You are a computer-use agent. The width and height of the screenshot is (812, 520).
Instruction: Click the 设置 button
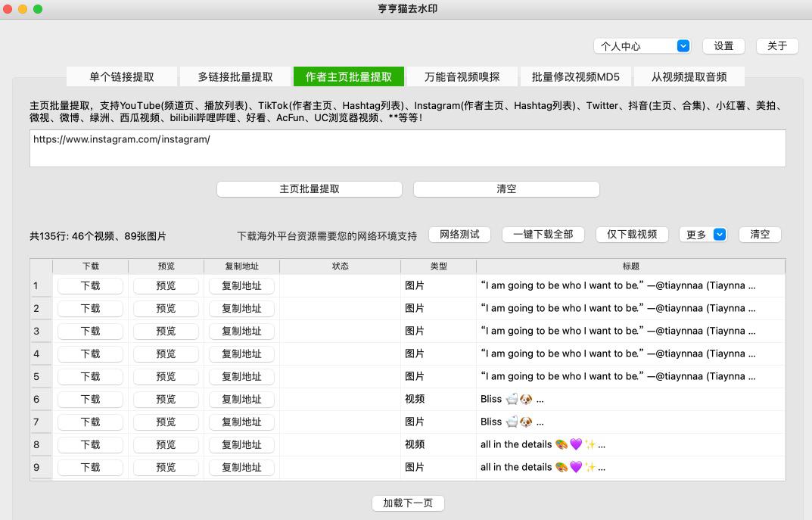(x=723, y=46)
